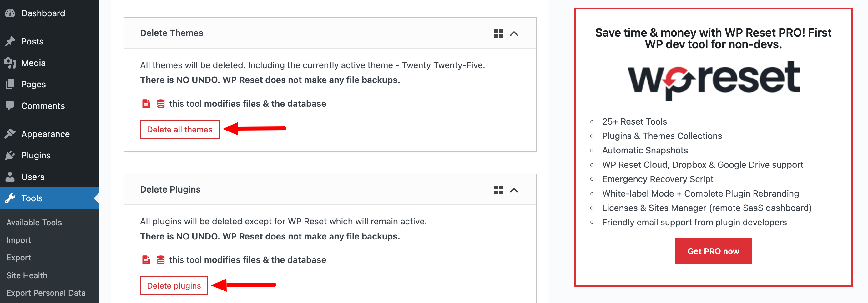Click the Get PRO now button
The width and height of the screenshot is (868, 303).
(x=713, y=251)
